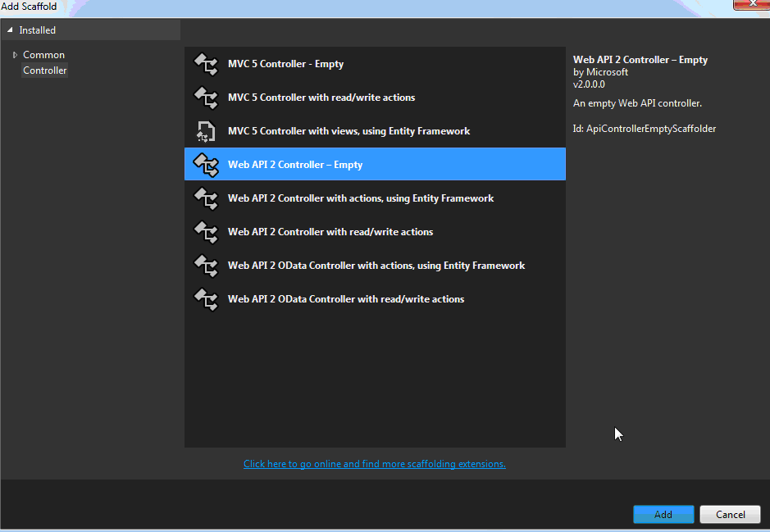Select the Common category
770x532 pixels.
43,55
